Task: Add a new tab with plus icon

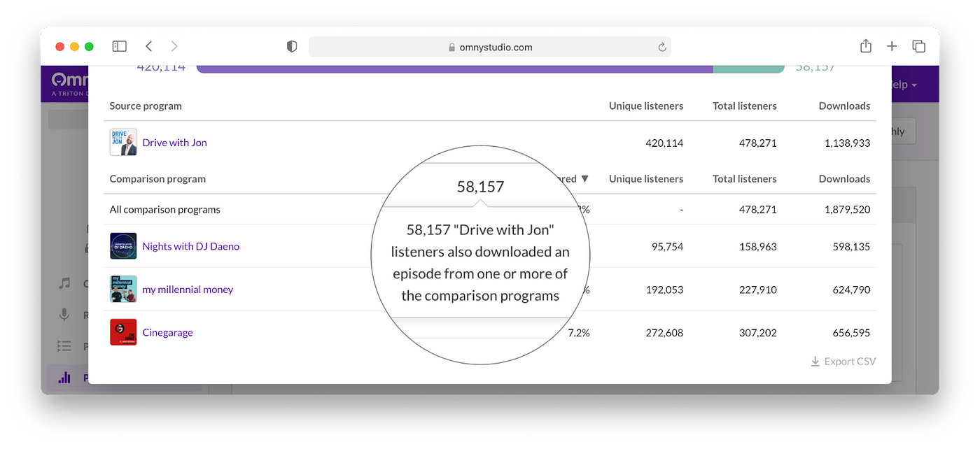Action: pos(892,46)
